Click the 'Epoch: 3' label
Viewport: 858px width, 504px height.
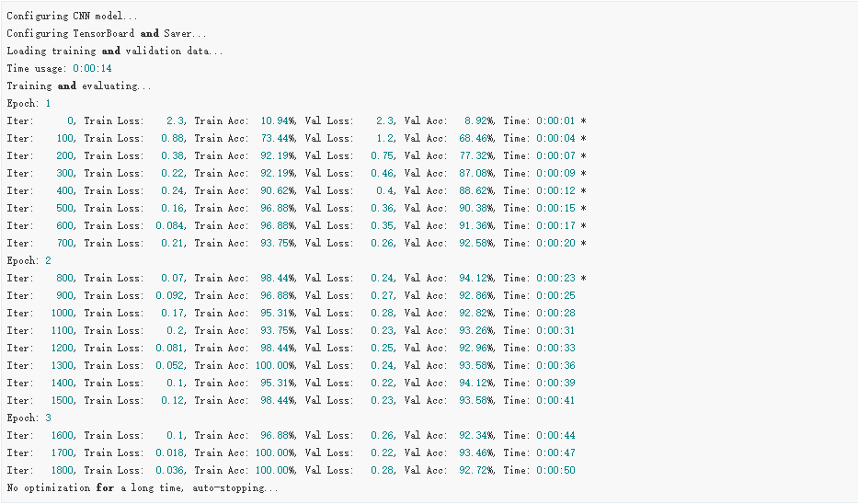pyautogui.click(x=29, y=418)
